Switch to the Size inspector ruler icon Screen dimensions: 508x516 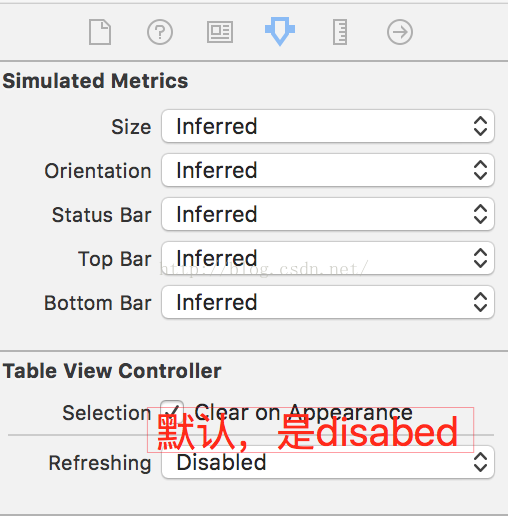pyautogui.click(x=340, y=32)
